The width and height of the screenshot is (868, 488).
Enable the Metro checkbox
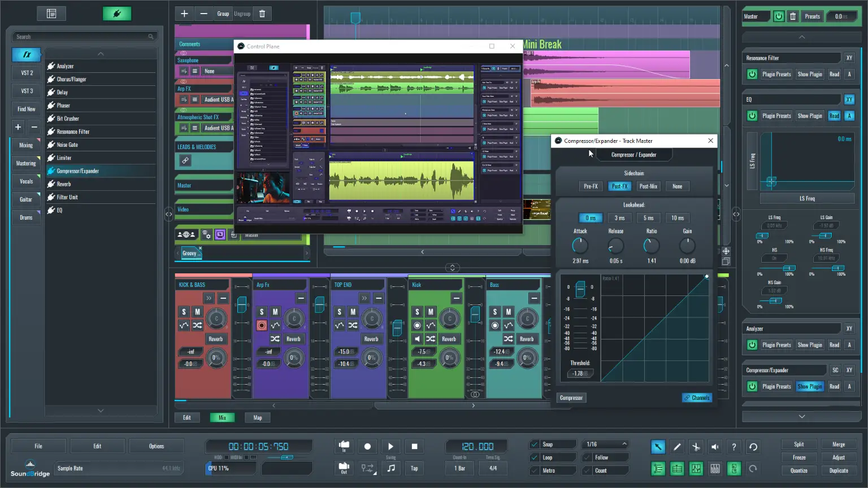point(534,470)
